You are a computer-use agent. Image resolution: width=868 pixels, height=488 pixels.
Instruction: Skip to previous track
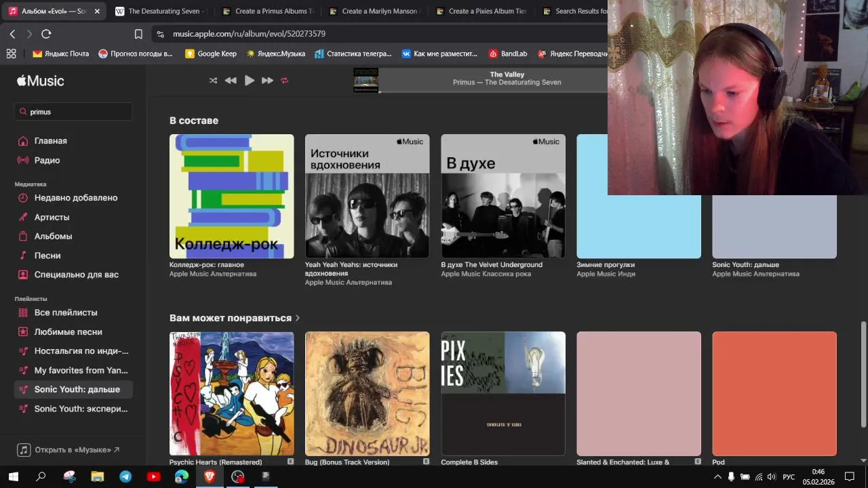click(x=231, y=80)
